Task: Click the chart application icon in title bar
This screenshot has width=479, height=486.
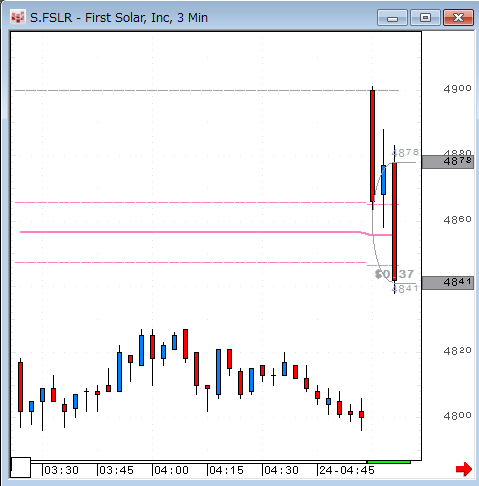Action: coord(18,18)
